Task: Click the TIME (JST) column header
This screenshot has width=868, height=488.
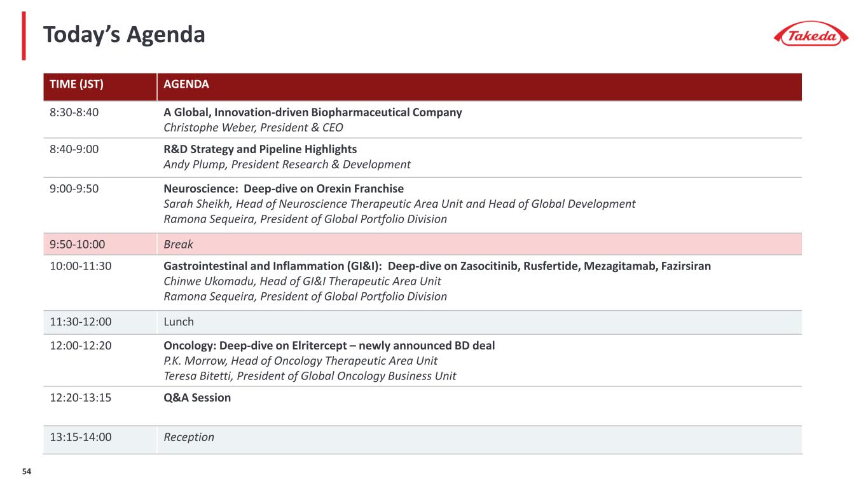Action: click(x=76, y=85)
